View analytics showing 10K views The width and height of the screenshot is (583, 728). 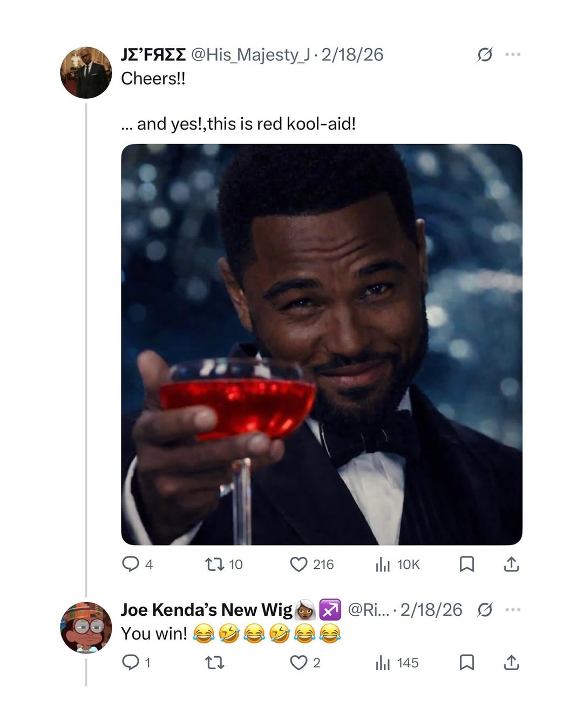[x=383, y=564]
